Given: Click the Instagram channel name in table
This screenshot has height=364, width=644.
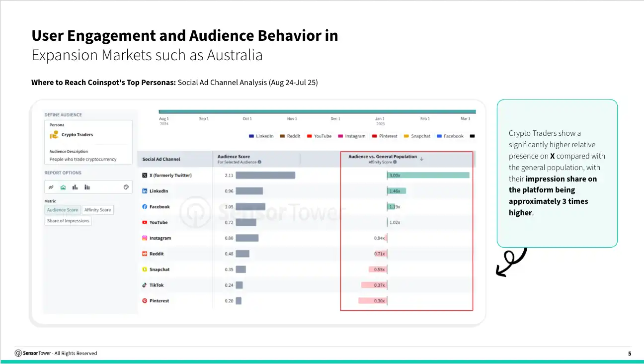Looking at the screenshot, I should tap(160, 238).
